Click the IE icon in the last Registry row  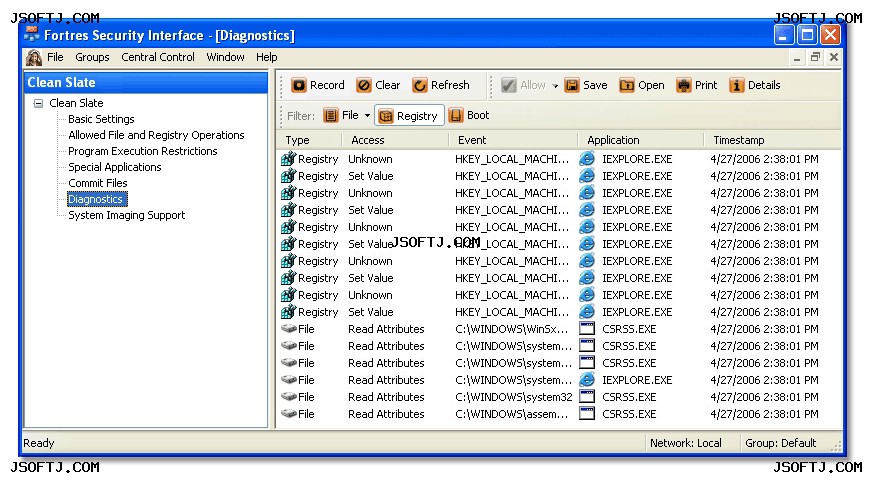pyautogui.click(x=587, y=312)
